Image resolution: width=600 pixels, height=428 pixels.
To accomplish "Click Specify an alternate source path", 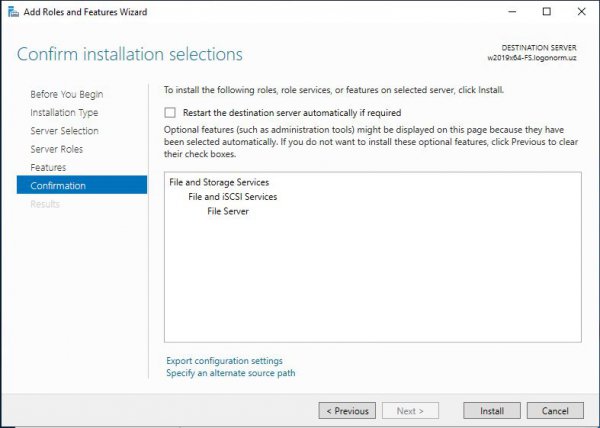I will click(231, 373).
